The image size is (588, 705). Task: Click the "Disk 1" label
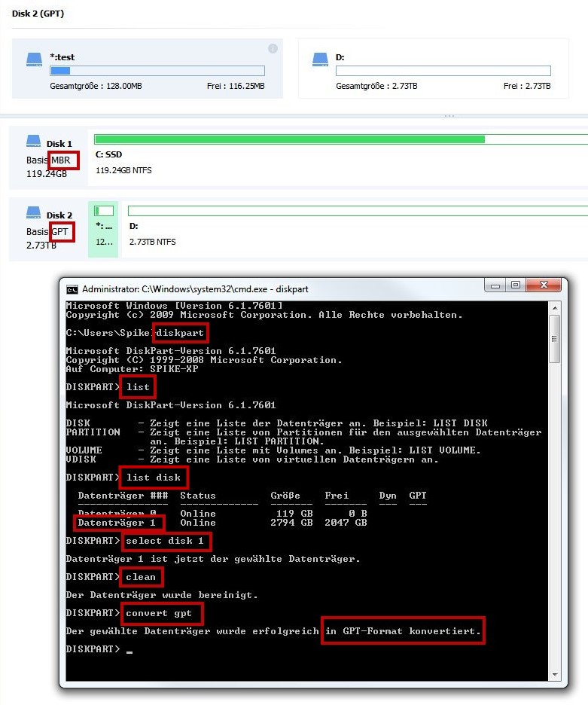pyautogui.click(x=59, y=144)
